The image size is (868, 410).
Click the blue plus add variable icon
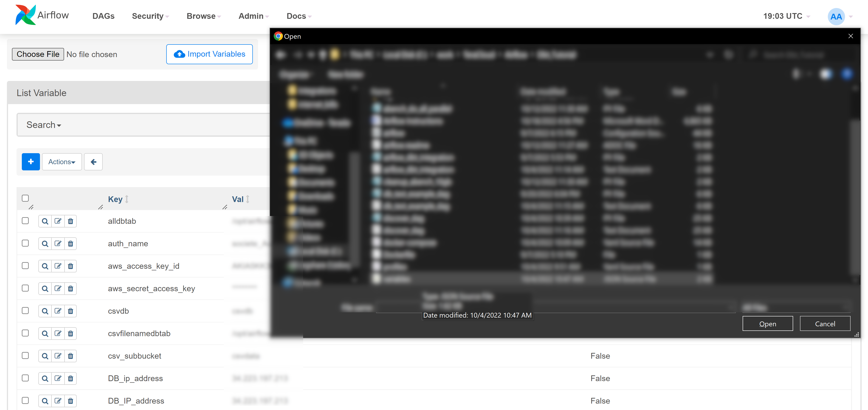(x=31, y=162)
